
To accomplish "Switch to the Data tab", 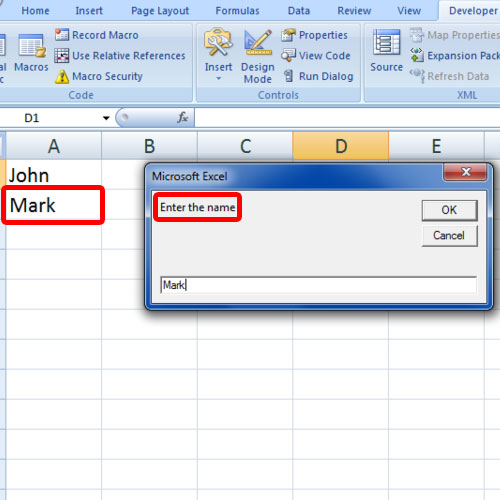I will [299, 11].
